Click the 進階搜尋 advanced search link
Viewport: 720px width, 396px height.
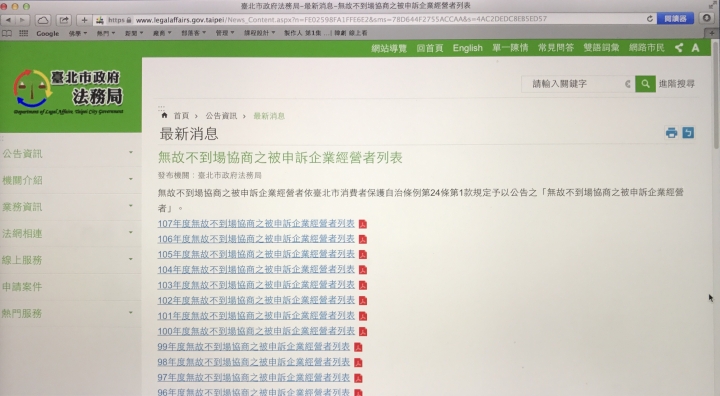[x=676, y=84]
